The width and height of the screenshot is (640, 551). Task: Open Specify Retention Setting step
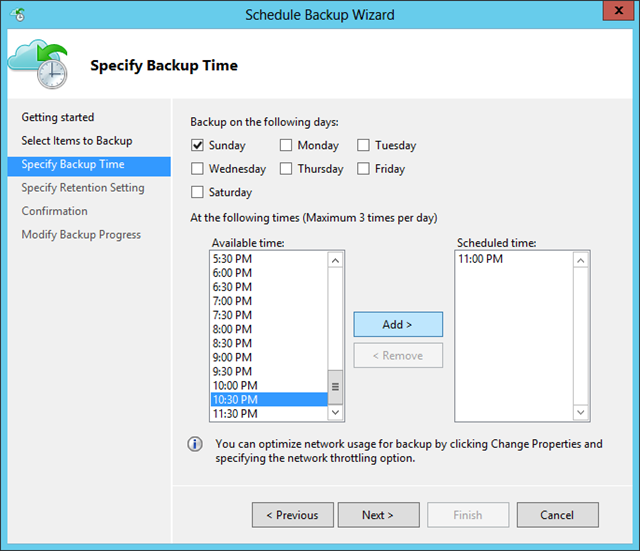click(x=83, y=188)
